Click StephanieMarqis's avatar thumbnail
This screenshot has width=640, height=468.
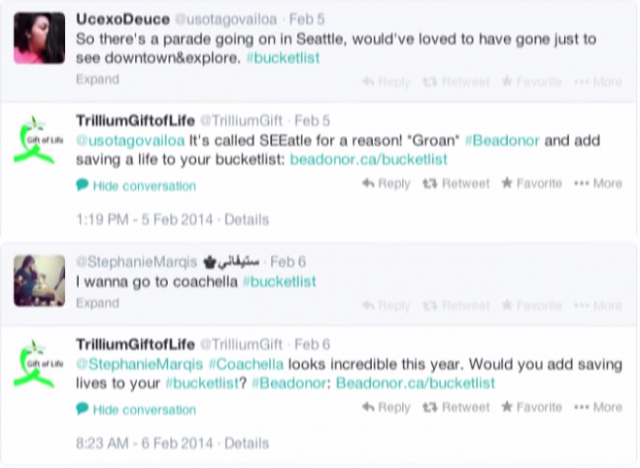click(x=39, y=279)
